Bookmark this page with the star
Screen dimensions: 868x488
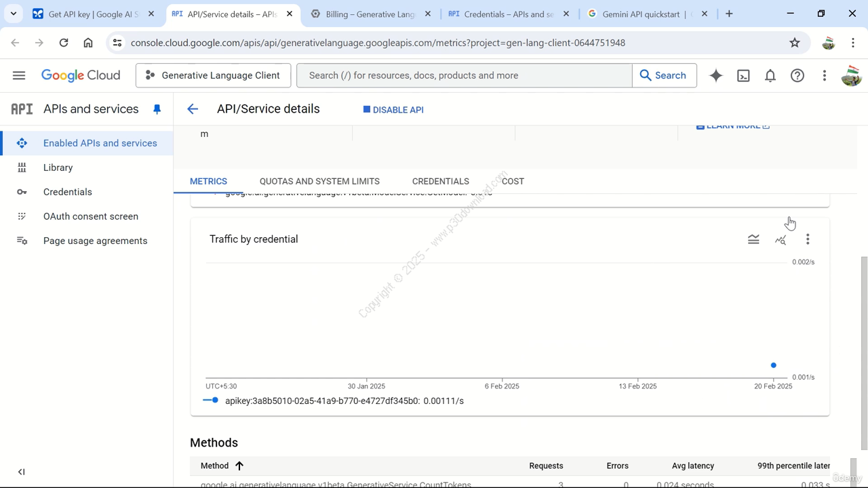click(795, 43)
